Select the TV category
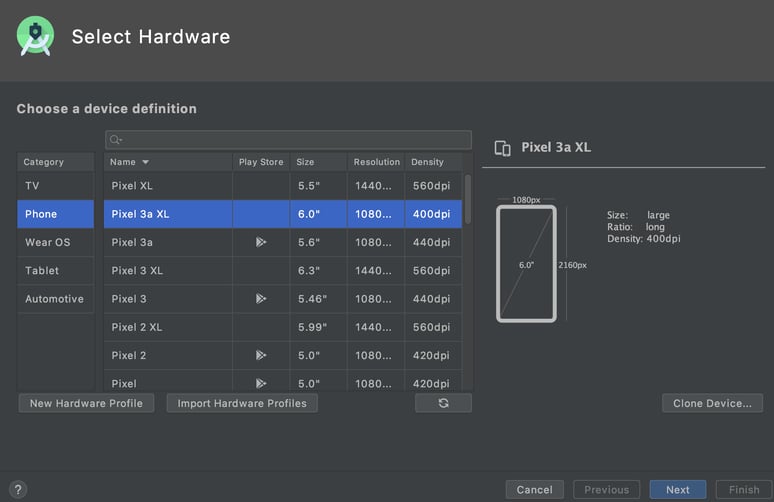 (x=55, y=186)
